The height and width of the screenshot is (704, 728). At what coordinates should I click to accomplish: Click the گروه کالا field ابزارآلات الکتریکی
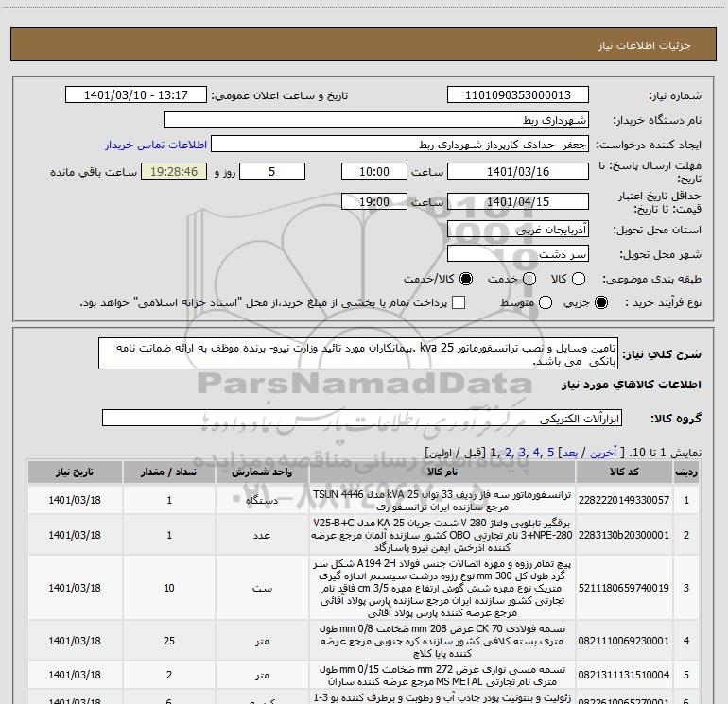pos(362,418)
